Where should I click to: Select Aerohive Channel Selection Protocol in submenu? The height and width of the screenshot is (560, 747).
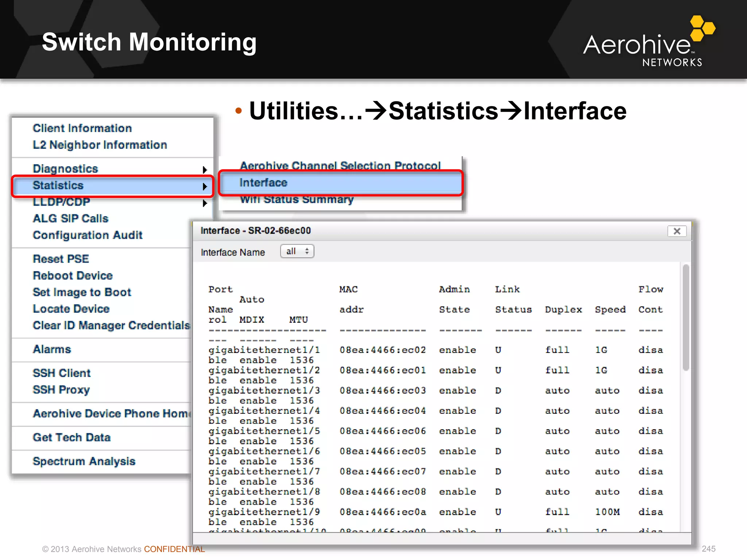pyautogui.click(x=340, y=166)
